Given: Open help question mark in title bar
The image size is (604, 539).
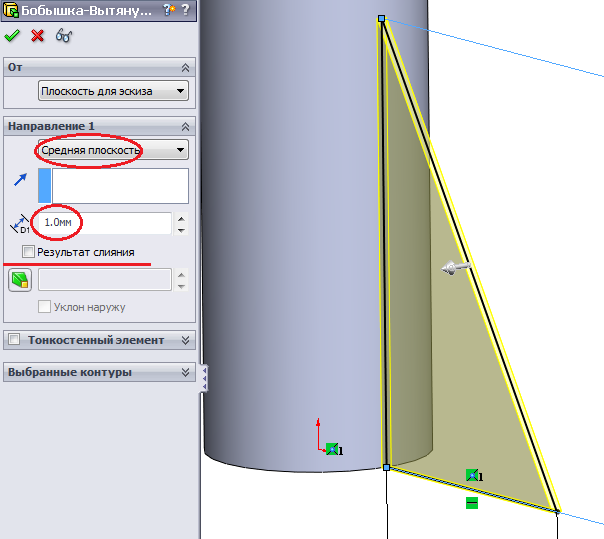Looking at the screenshot, I should point(186,10).
